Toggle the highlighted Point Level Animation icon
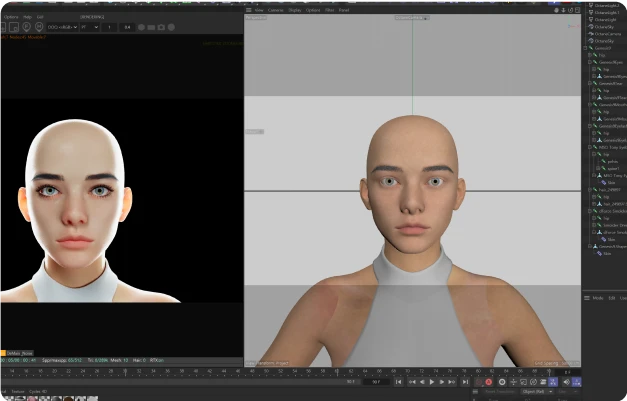The height and width of the screenshot is (401, 627). coord(553,382)
